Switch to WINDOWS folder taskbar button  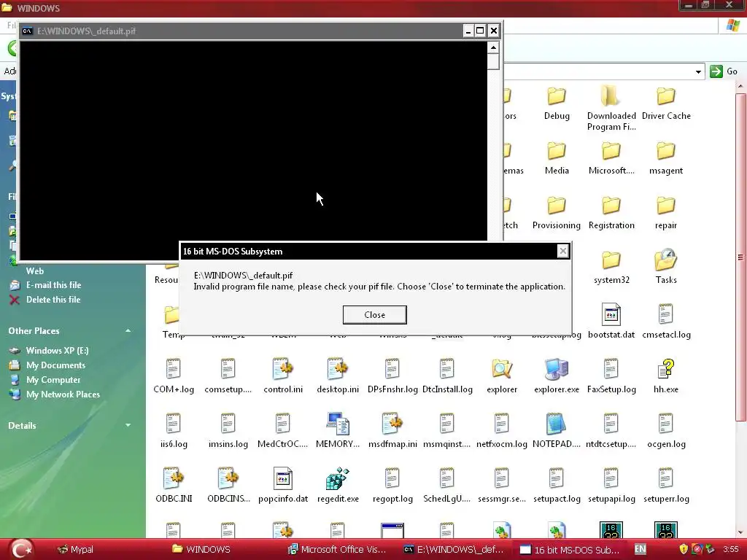click(x=201, y=550)
